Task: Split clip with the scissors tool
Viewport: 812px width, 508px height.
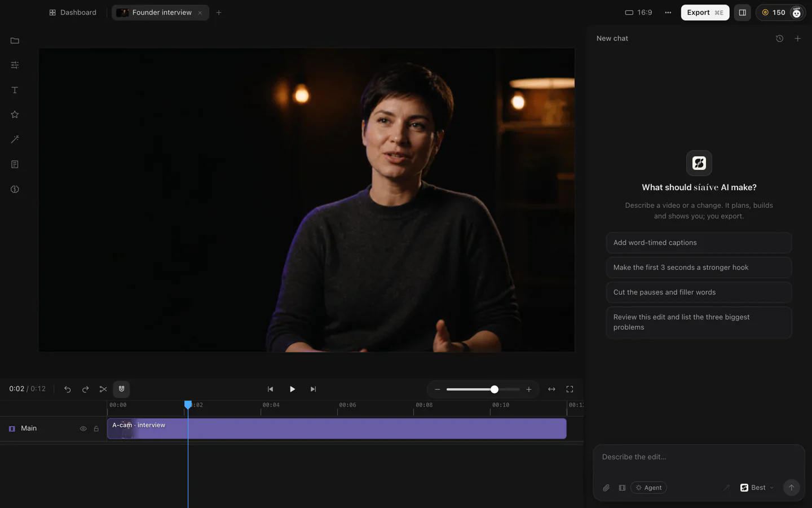Action: tap(103, 389)
